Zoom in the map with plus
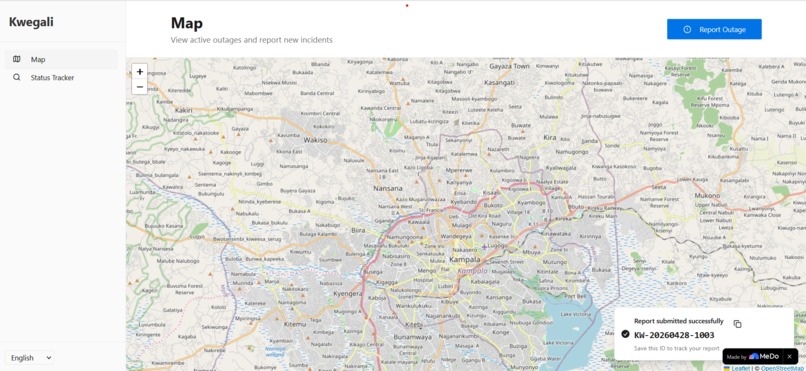806x371 pixels. tap(139, 71)
